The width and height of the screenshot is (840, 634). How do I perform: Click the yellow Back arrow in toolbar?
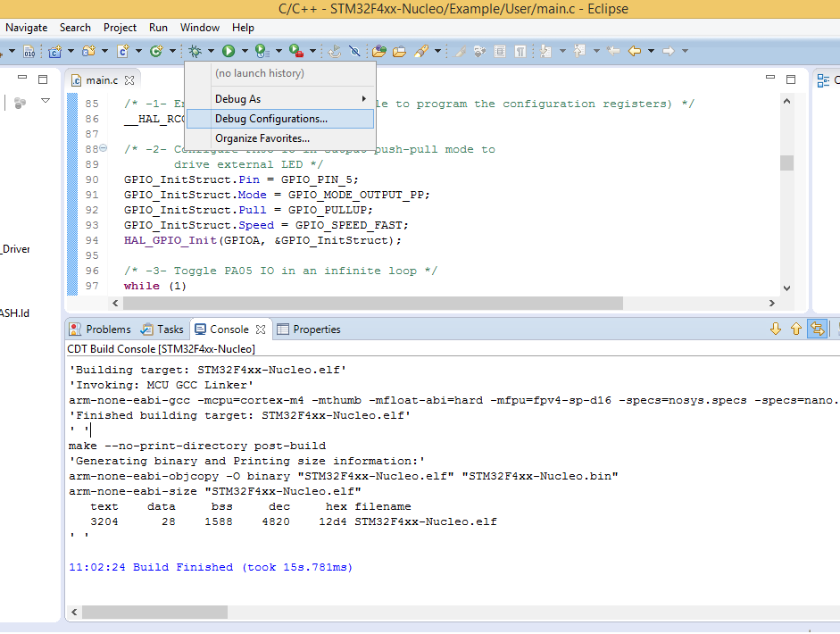tap(635, 52)
